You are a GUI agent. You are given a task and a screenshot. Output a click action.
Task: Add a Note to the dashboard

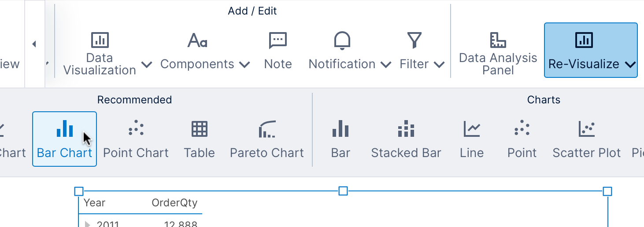pos(278,52)
